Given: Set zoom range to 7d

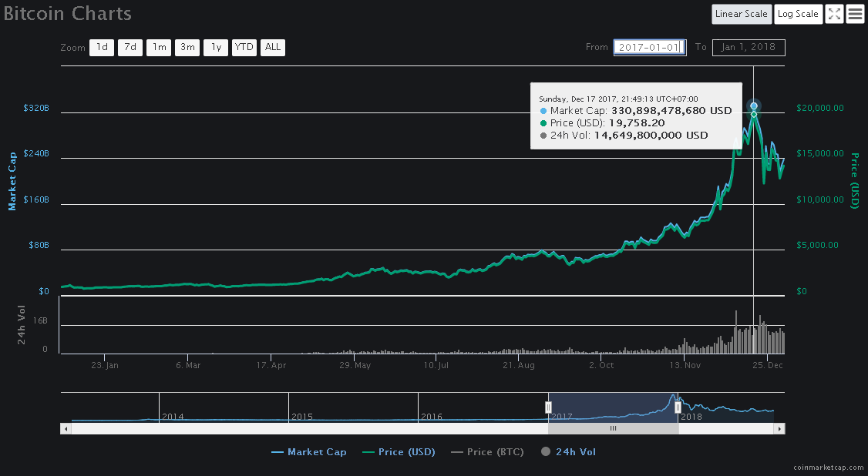Looking at the screenshot, I should (130, 47).
